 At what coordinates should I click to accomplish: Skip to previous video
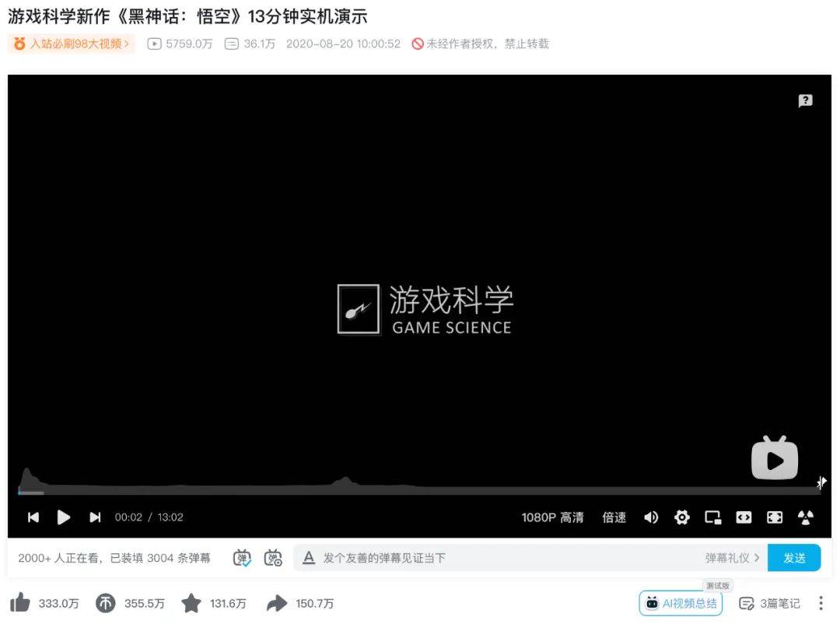pyautogui.click(x=33, y=517)
